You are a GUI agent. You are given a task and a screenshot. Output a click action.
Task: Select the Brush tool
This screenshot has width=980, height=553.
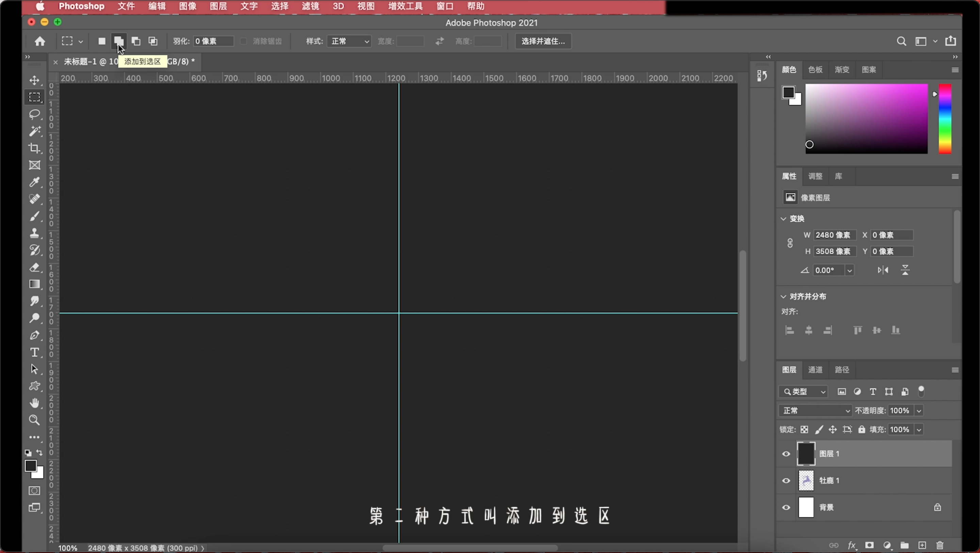(x=35, y=216)
